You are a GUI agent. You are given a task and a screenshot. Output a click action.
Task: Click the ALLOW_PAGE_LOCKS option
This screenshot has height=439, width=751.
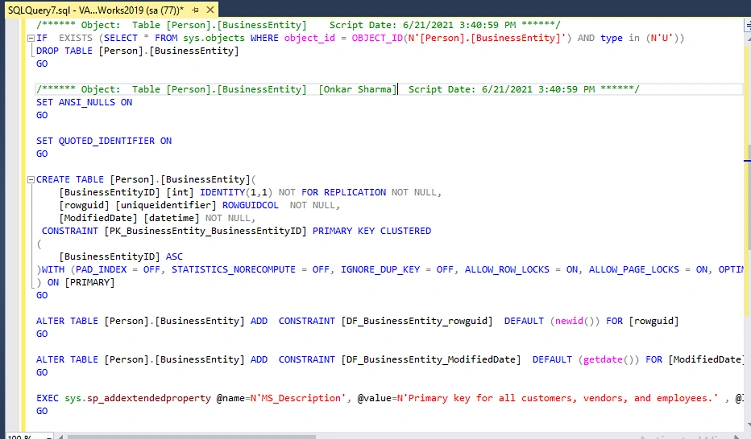click(634, 270)
